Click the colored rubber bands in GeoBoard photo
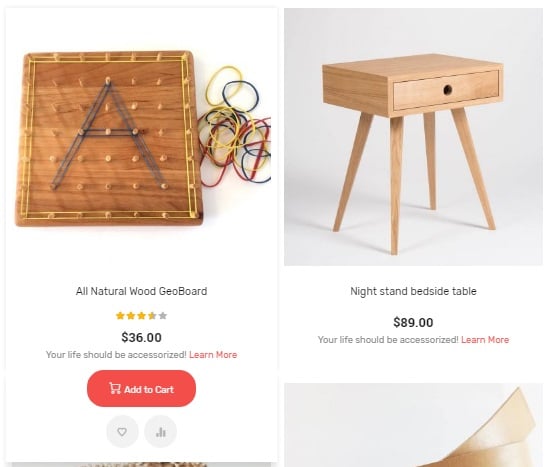This screenshot has height=467, width=549. point(235,126)
